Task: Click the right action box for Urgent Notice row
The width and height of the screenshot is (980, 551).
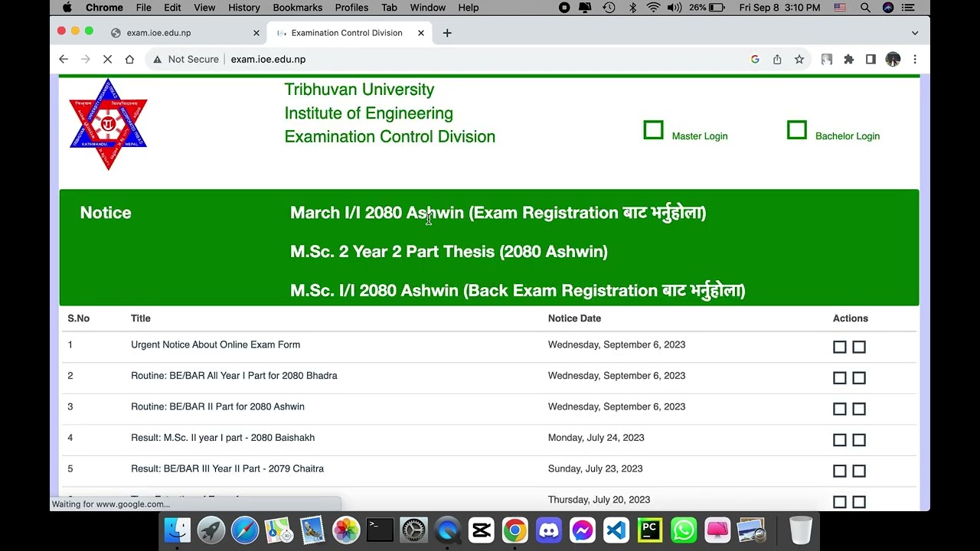Action: point(859,347)
